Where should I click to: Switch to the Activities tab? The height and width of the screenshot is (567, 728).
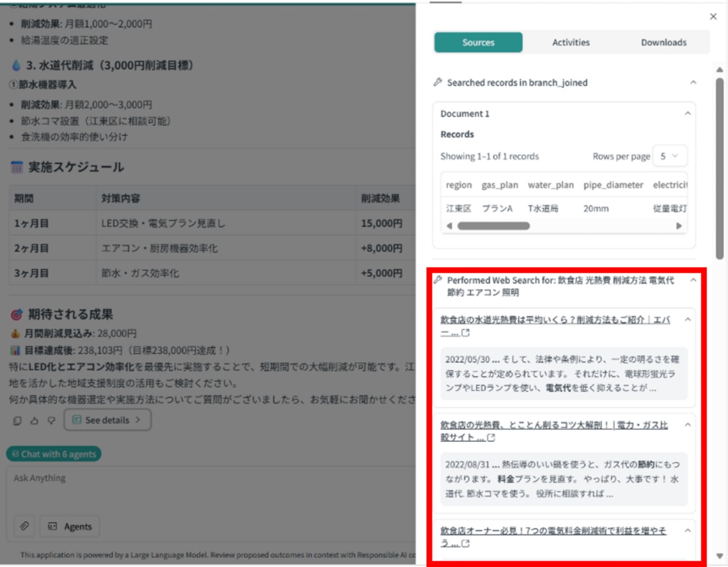click(570, 42)
